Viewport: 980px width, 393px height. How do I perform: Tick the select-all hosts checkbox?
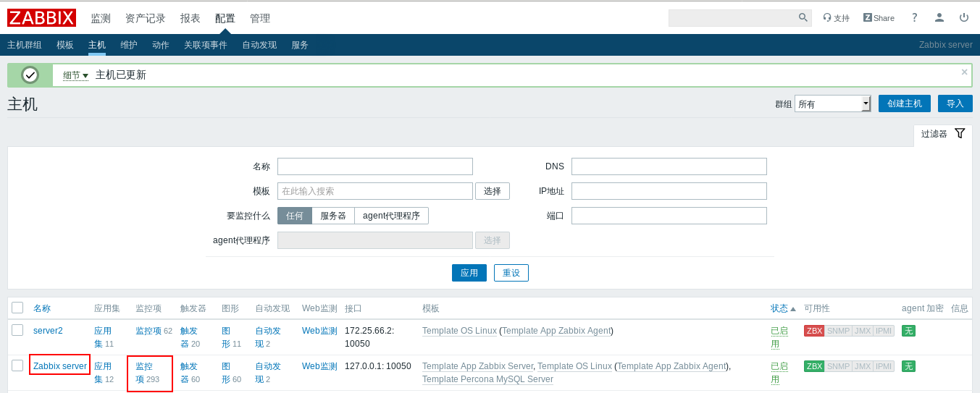click(17, 308)
